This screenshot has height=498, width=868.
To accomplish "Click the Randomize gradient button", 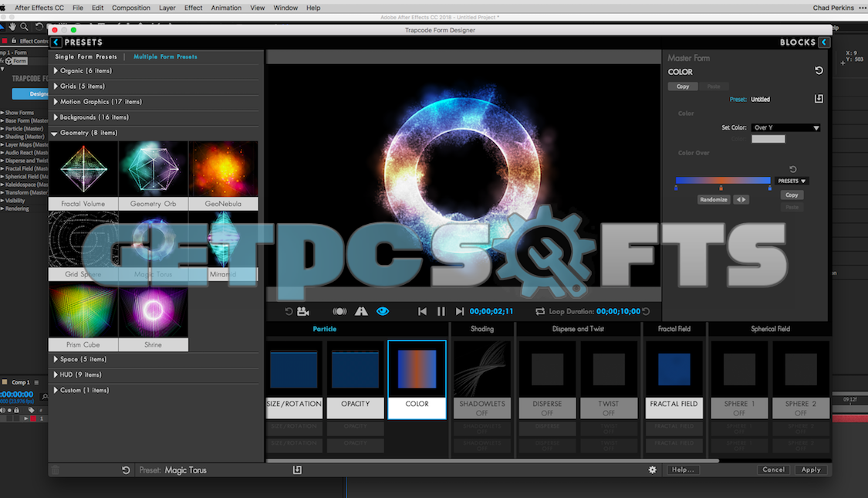I will click(714, 199).
